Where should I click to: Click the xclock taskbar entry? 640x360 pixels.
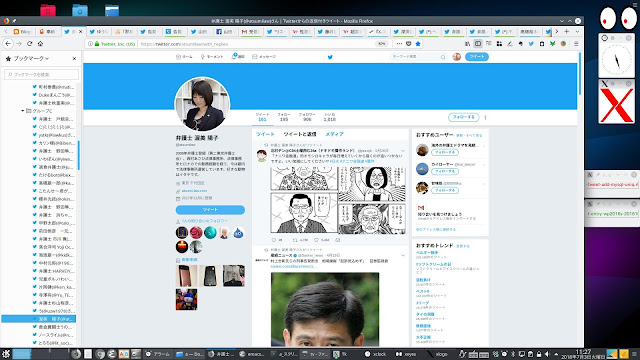point(377,354)
